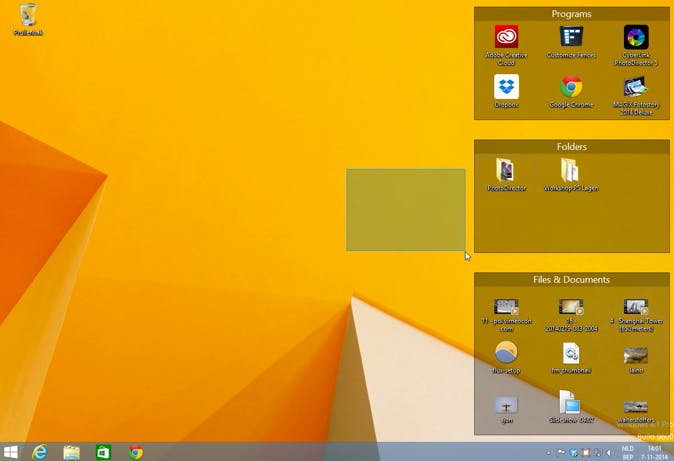Select CyberLink PhotoDirector 5 icon
This screenshot has height=461, width=674.
point(636,45)
